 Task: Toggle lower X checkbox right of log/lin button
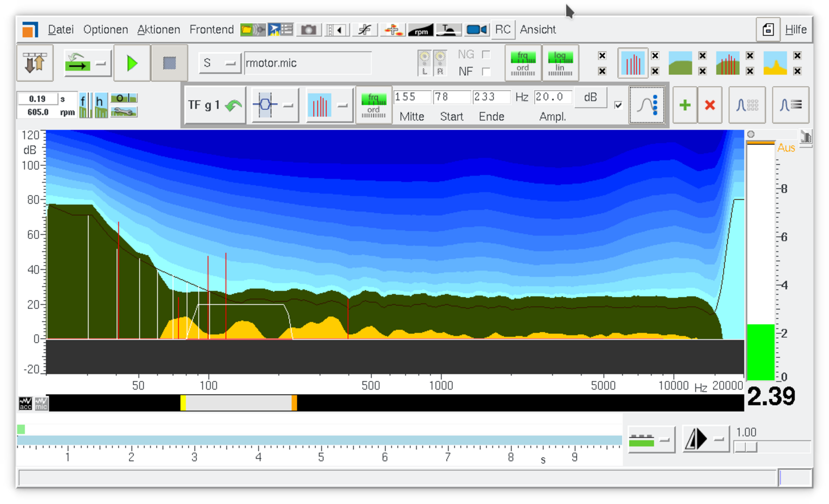[x=602, y=71]
